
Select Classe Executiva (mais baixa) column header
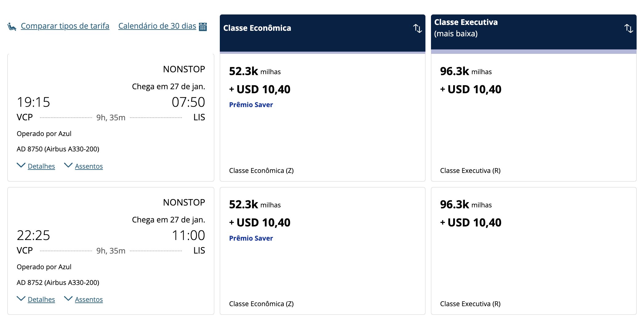click(x=534, y=32)
